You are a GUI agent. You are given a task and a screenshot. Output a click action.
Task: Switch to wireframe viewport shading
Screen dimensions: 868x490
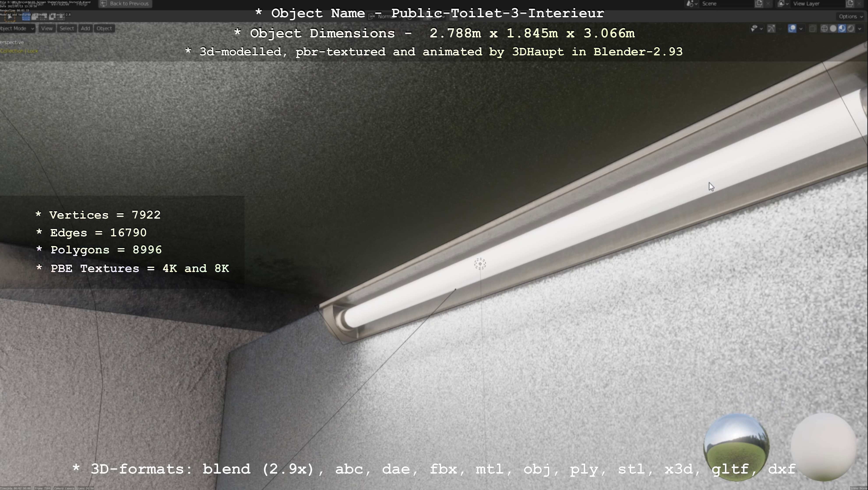point(824,29)
